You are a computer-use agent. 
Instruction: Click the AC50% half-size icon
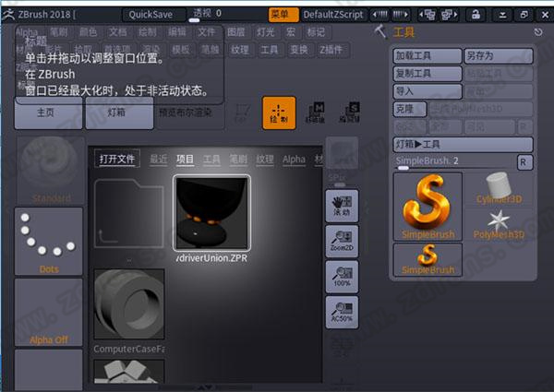pyautogui.click(x=342, y=313)
